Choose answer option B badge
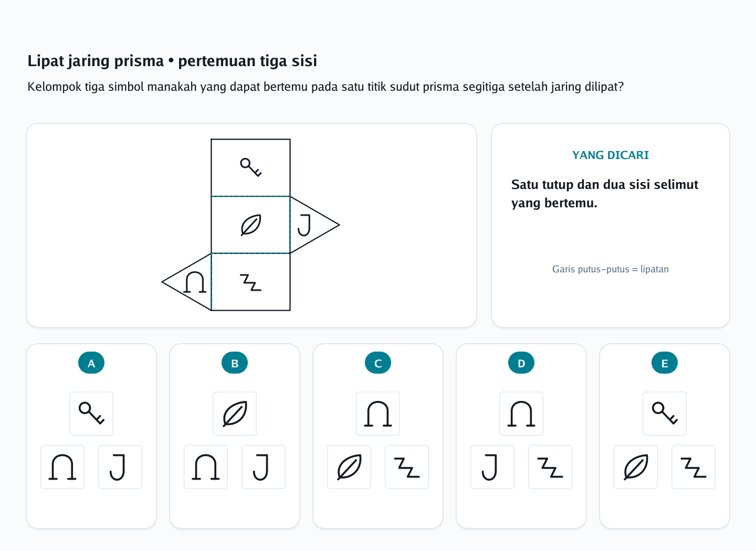Image resolution: width=756 pixels, height=551 pixels. pyautogui.click(x=235, y=363)
